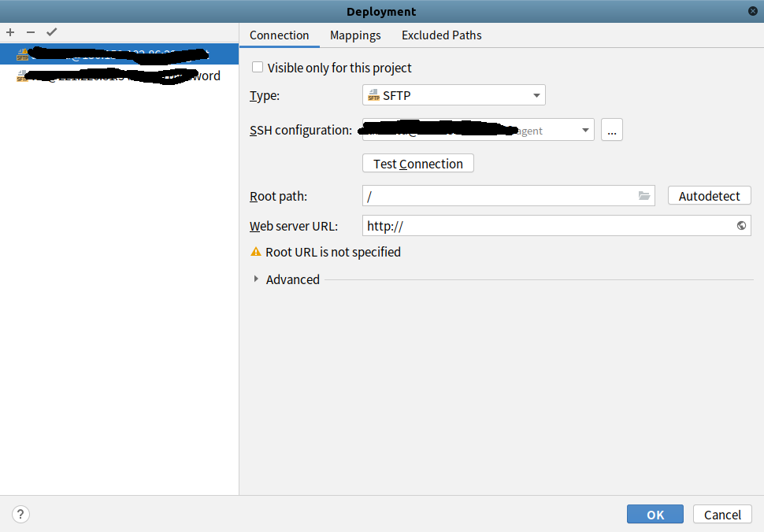The image size is (764, 532).
Task: Click the folder browse icon in Root path
Action: click(643, 196)
